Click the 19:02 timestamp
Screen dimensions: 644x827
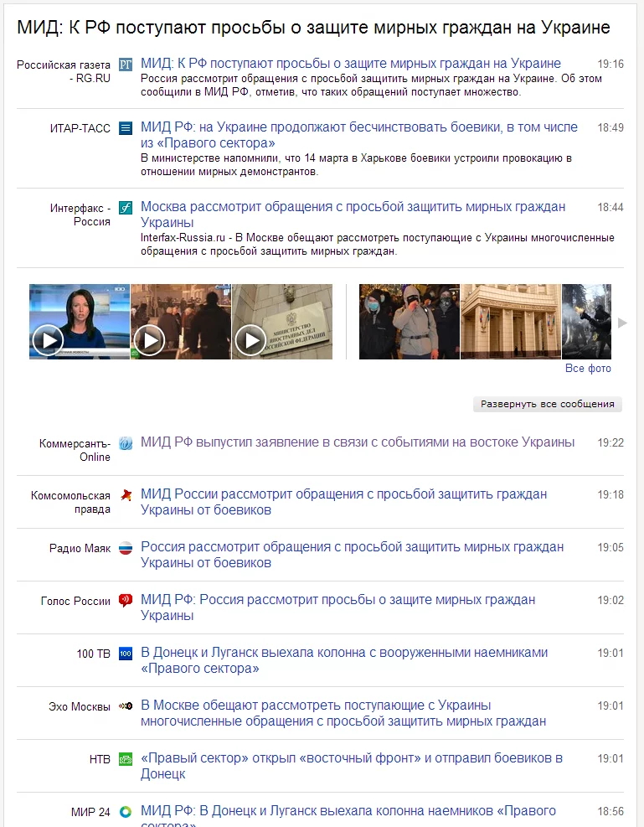(x=611, y=600)
